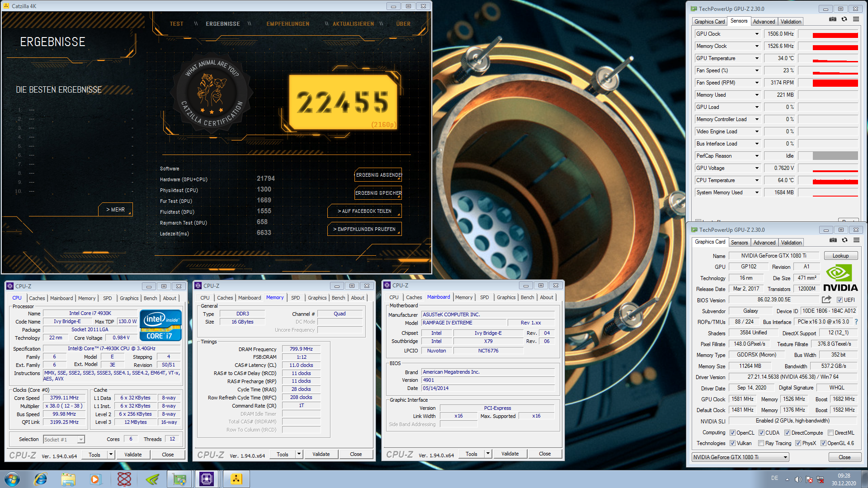This screenshot has width=868, height=488.
Task: Click Lookup button in GPU-Z
Action: click(840, 256)
